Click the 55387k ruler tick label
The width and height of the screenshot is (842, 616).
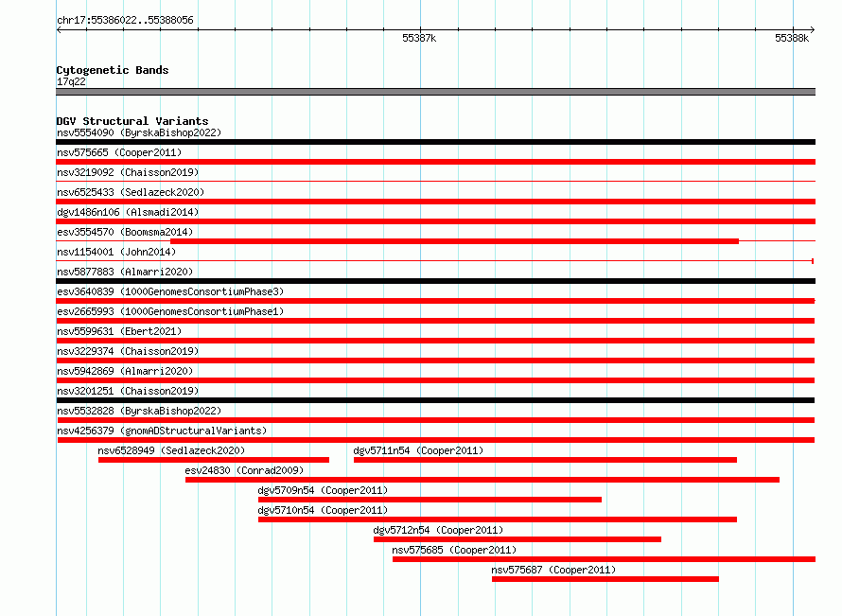419,38
